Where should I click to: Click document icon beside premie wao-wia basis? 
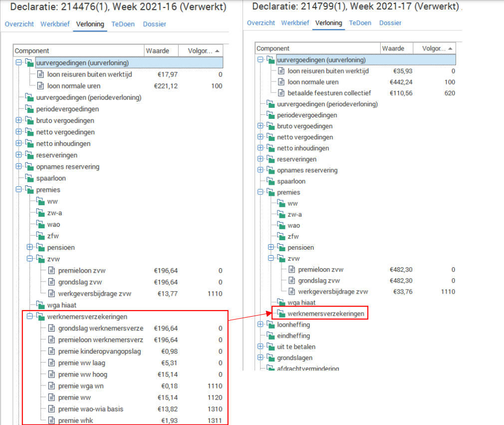tap(51, 409)
